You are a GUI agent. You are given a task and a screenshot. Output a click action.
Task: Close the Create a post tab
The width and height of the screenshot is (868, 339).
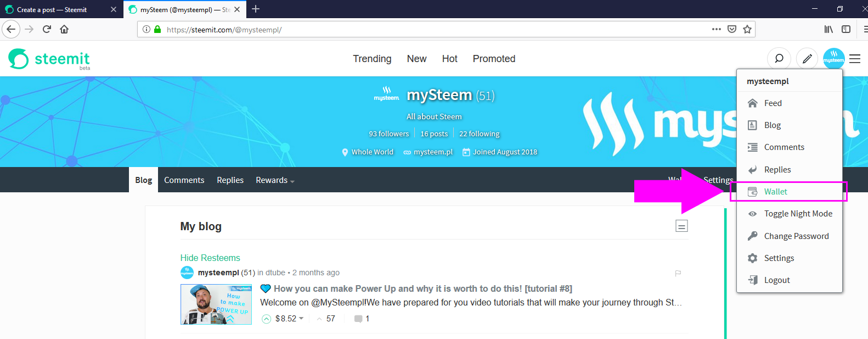click(114, 9)
